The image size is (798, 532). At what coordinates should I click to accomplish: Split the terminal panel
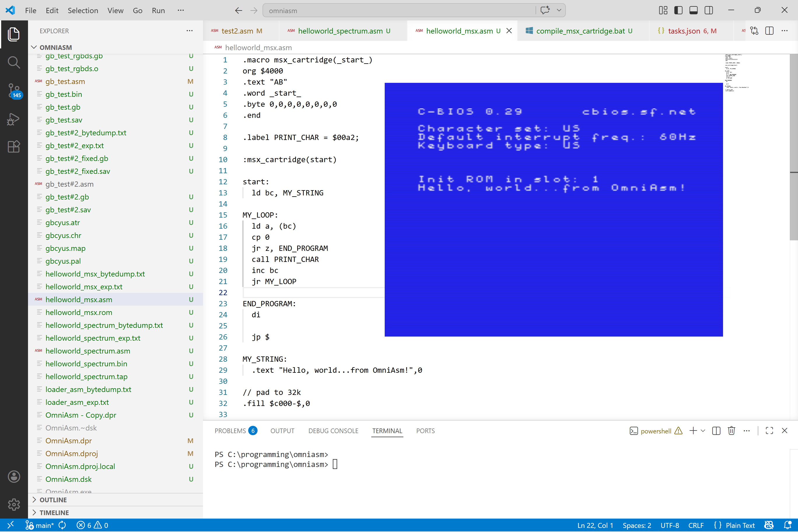click(716, 431)
